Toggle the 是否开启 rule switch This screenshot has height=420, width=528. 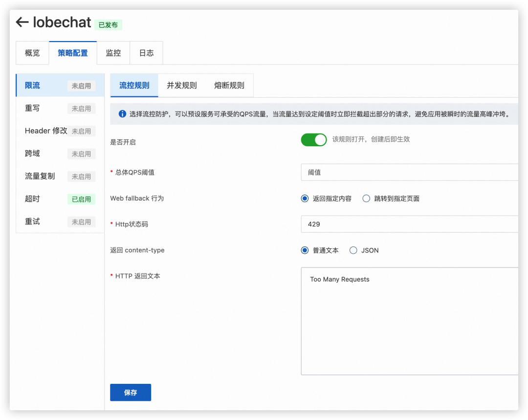pos(314,140)
